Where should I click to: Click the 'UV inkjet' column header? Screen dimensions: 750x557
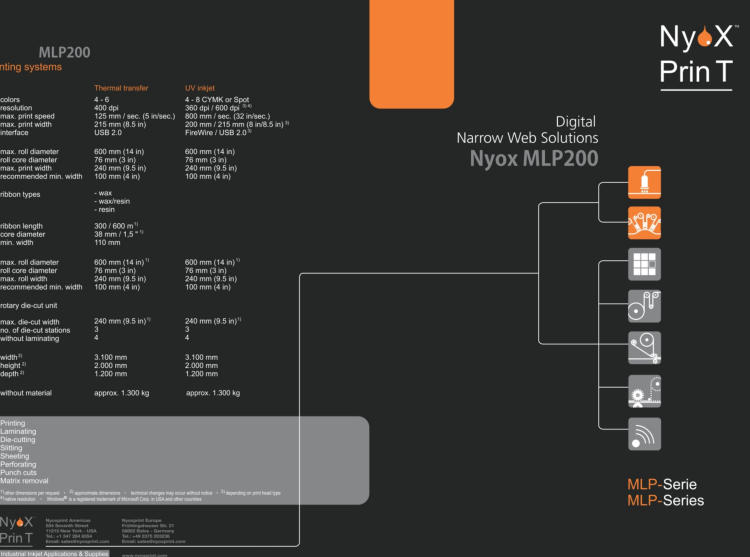[x=199, y=88]
